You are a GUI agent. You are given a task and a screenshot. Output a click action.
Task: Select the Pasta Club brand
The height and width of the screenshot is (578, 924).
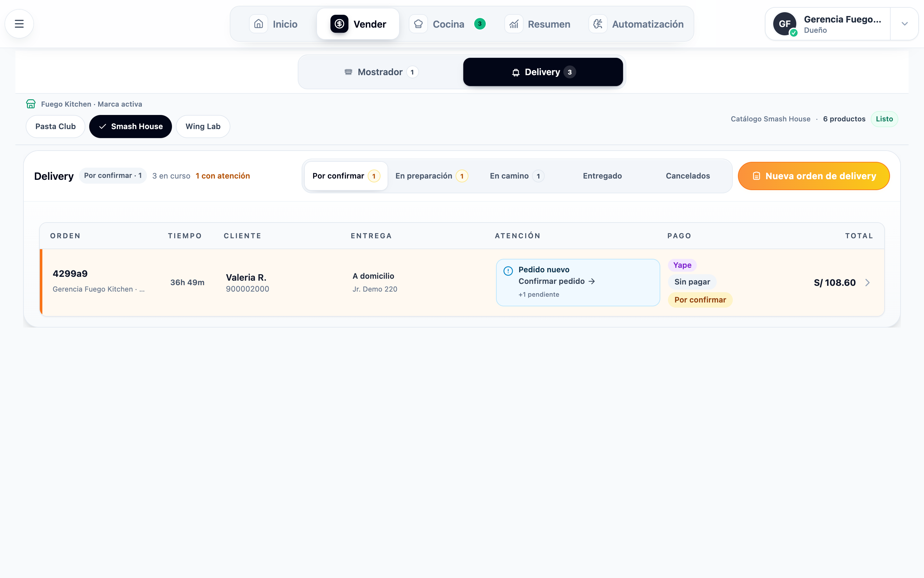pos(56,127)
